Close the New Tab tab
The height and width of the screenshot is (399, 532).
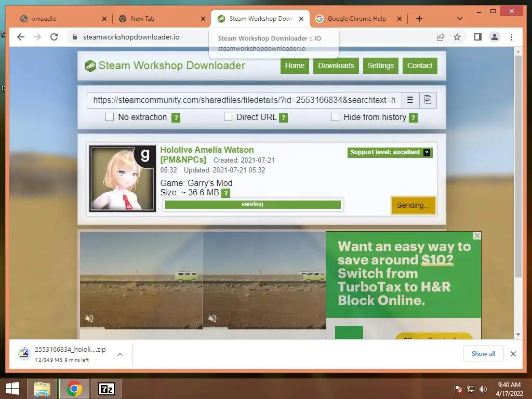coord(203,19)
